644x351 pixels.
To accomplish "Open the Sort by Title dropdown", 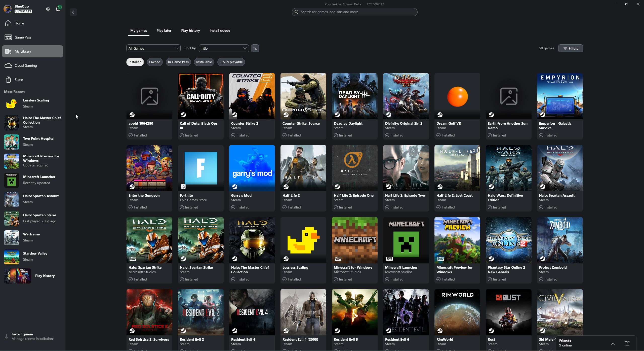I will tap(223, 48).
